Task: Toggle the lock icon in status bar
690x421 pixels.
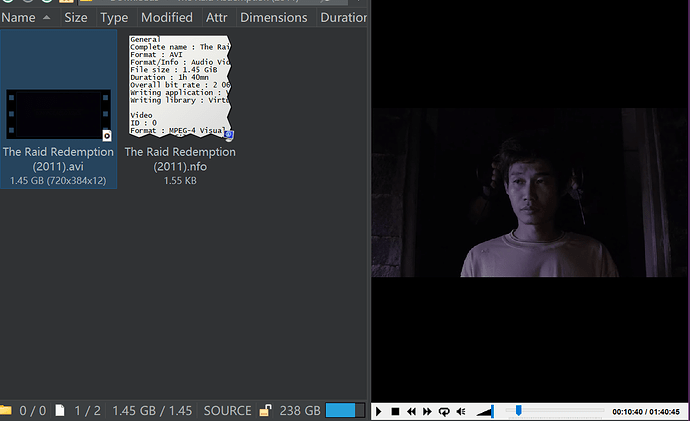Action: point(265,410)
